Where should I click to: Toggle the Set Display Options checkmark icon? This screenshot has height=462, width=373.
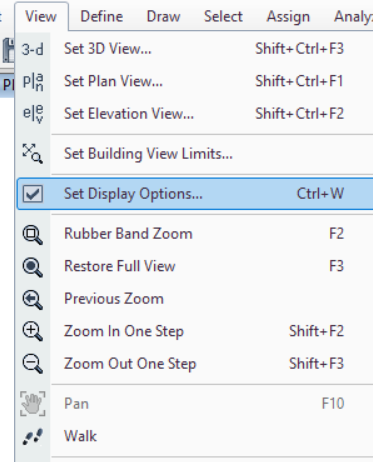coord(33,194)
